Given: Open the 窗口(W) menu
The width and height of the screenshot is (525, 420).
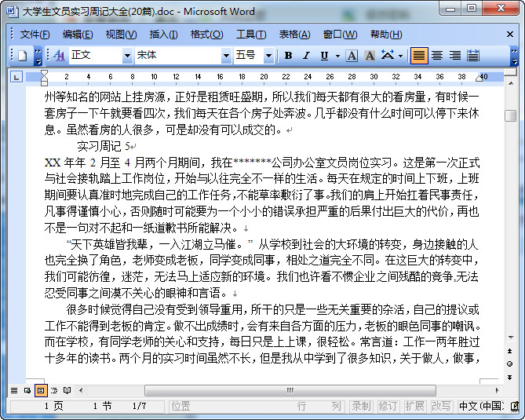Looking at the screenshot, I should [340, 35].
